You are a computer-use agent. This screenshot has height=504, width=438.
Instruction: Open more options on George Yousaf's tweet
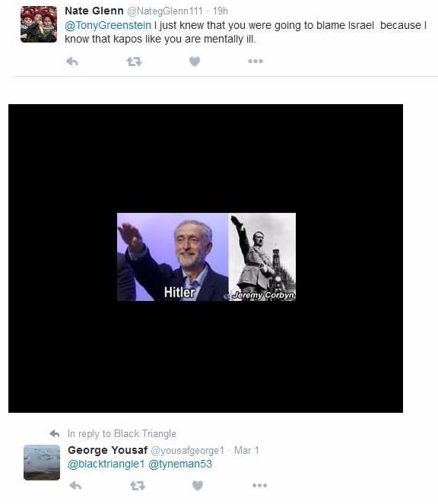click(x=259, y=485)
